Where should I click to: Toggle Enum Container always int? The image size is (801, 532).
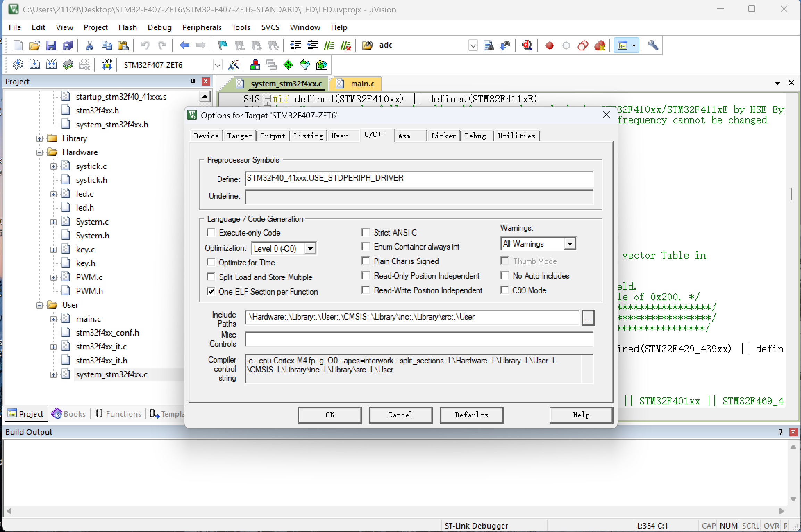366,246
